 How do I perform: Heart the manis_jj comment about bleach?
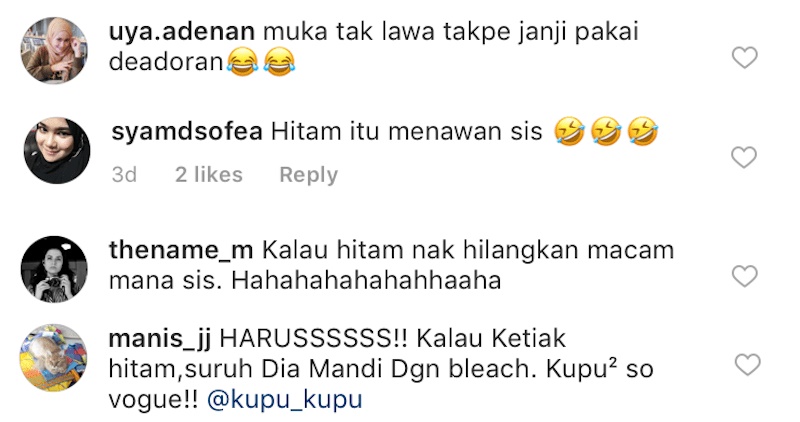(747, 365)
